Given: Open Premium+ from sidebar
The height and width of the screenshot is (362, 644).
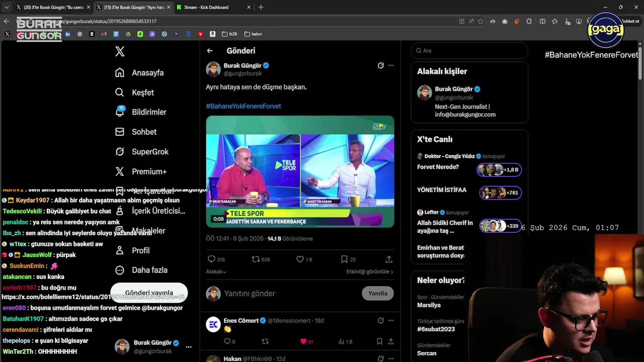Looking at the screenshot, I should tap(141, 171).
